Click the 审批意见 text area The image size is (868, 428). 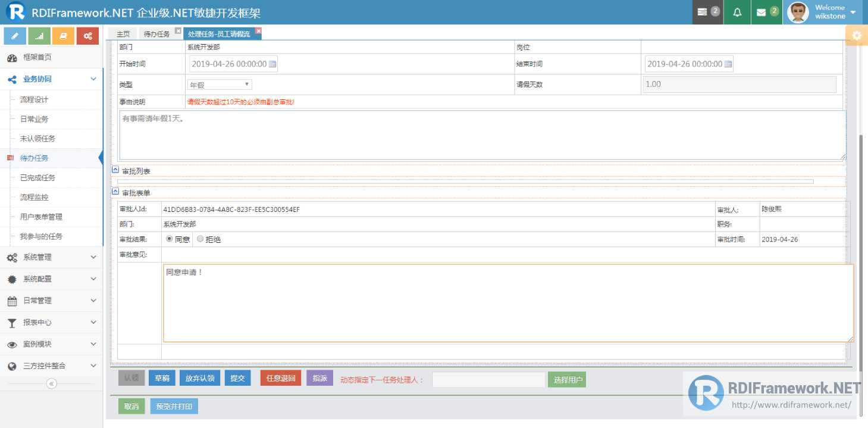508,303
